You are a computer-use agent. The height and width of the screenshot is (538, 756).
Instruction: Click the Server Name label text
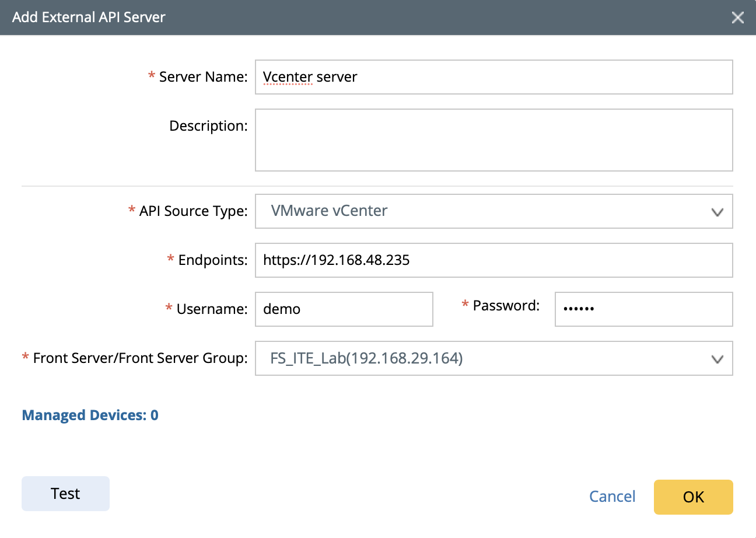(203, 77)
